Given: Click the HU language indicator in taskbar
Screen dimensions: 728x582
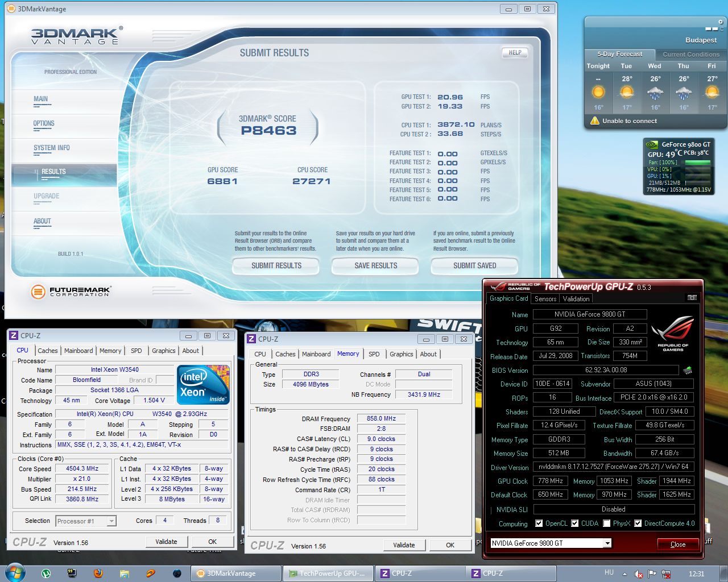Looking at the screenshot, I should tap(609, 572).
